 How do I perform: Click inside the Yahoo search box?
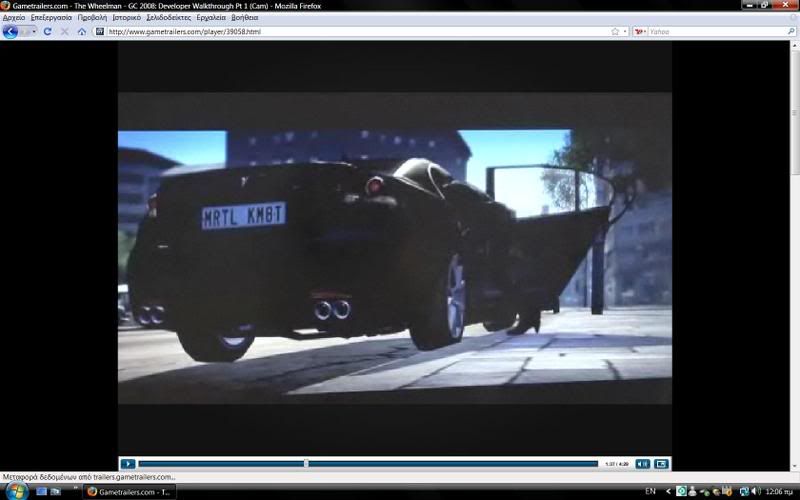point(717,32)
